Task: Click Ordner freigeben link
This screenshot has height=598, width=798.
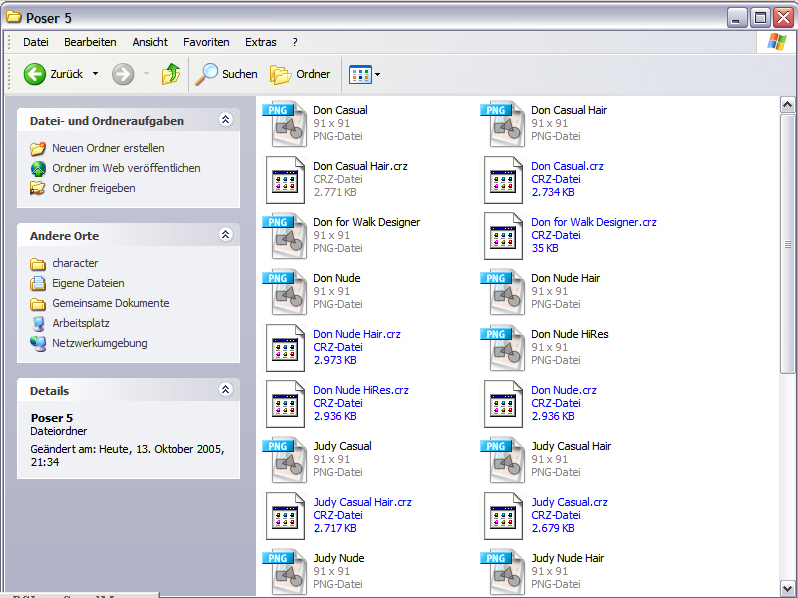Action: coord(94,188)
